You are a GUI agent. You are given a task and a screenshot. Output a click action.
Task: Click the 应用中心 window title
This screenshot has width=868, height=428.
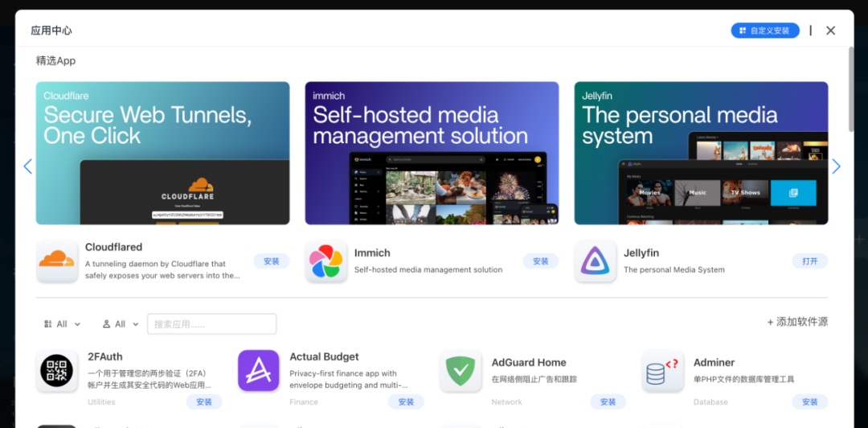click(51, 31)
